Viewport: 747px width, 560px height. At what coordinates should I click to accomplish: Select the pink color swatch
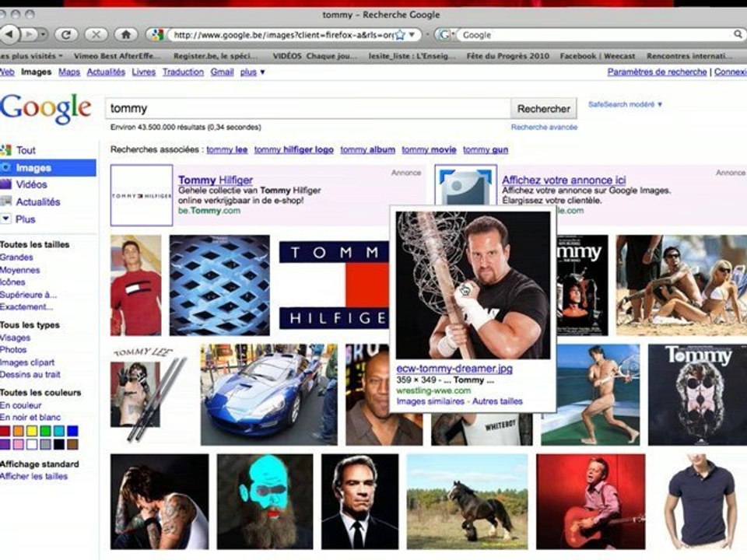[18, 444]
